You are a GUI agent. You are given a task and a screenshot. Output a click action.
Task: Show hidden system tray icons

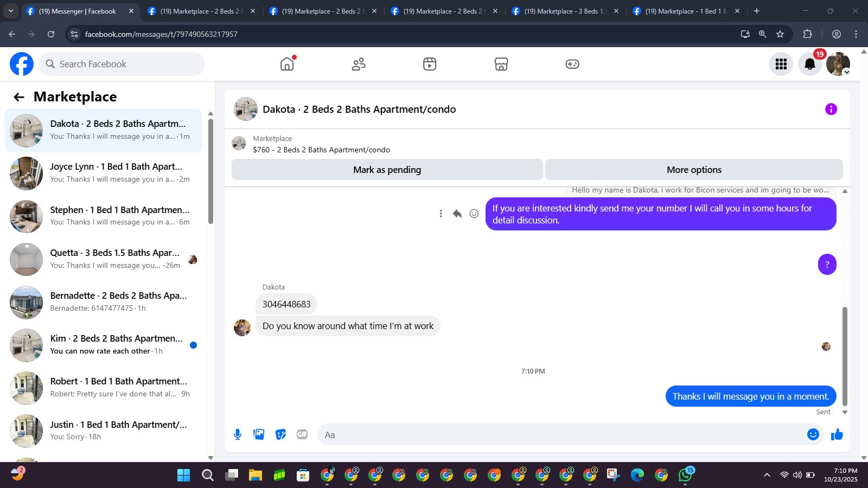point(767,475)
